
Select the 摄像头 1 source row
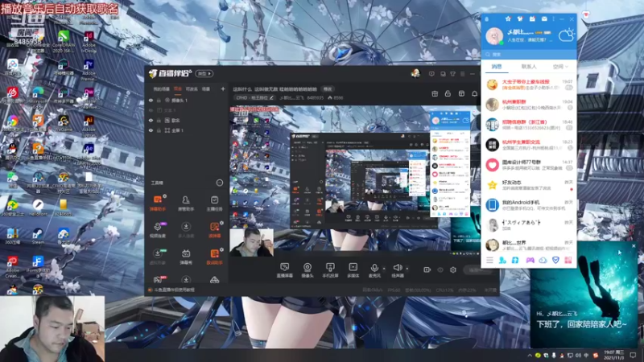pyautogui.click(x=187, y=100)
